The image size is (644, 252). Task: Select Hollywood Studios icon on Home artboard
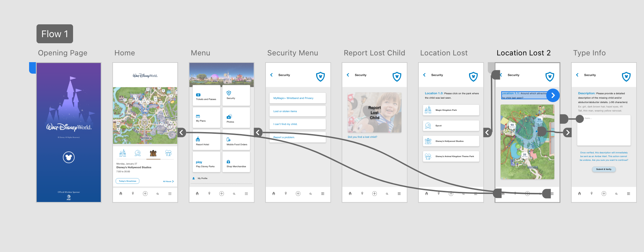[153, 153]
